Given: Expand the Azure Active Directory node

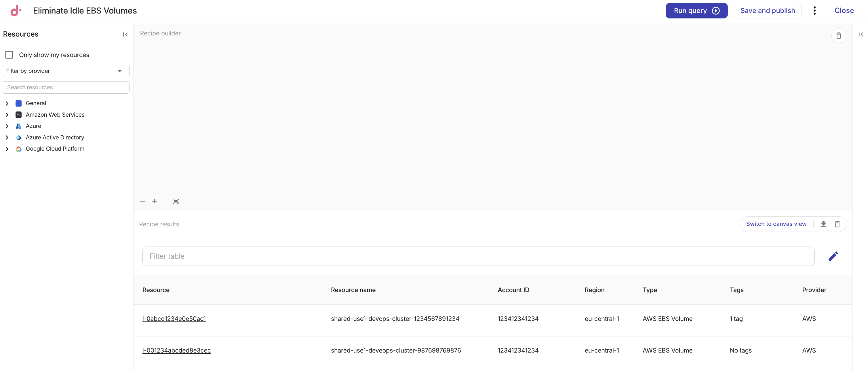Looking at the screenshot, I should click(7, 138).
